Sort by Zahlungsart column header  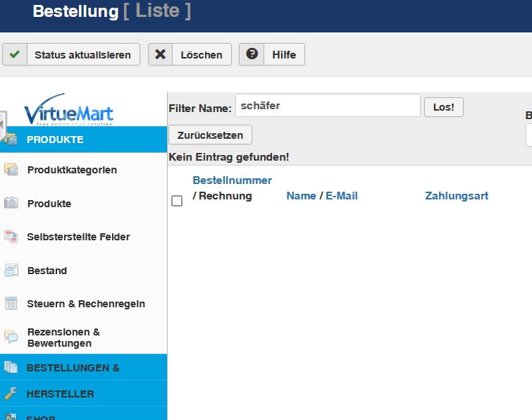point(457,196)
